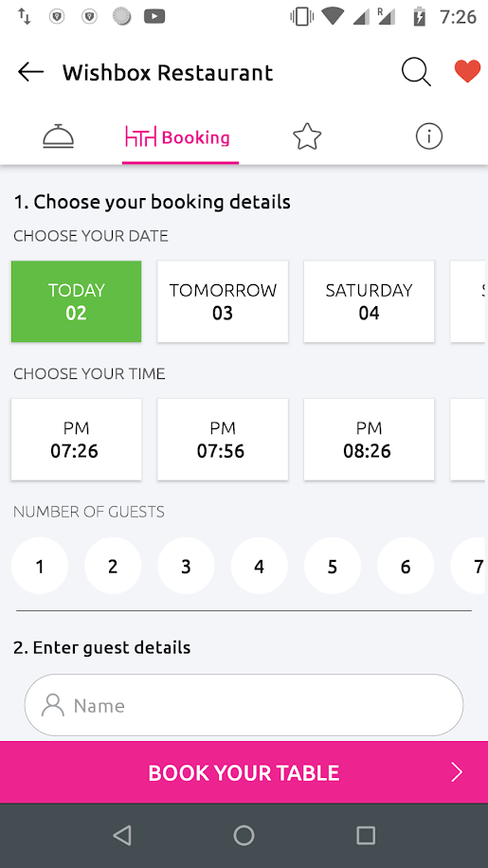
Task: Select the TODAY 02 date tile
Action: click(77, 301)
